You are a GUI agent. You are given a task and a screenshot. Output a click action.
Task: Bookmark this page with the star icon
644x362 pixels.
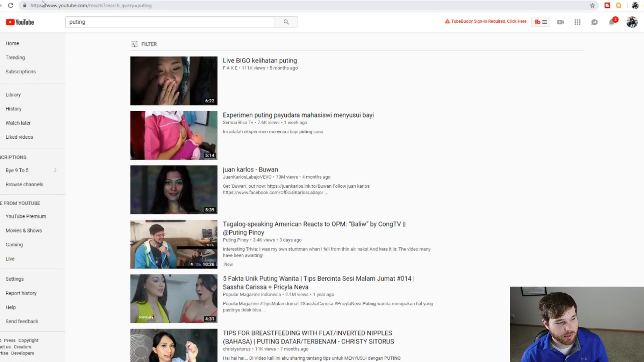[x=592, y=5]
